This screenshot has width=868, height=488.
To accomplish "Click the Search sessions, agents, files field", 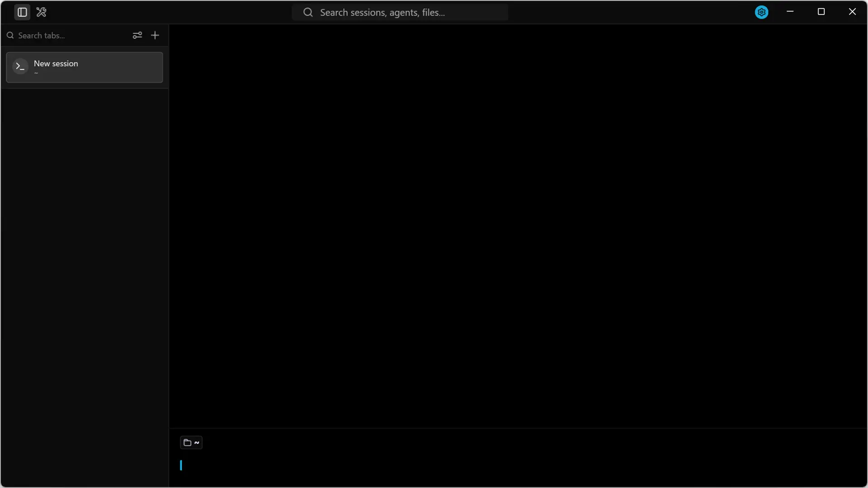I will [400, 13].
